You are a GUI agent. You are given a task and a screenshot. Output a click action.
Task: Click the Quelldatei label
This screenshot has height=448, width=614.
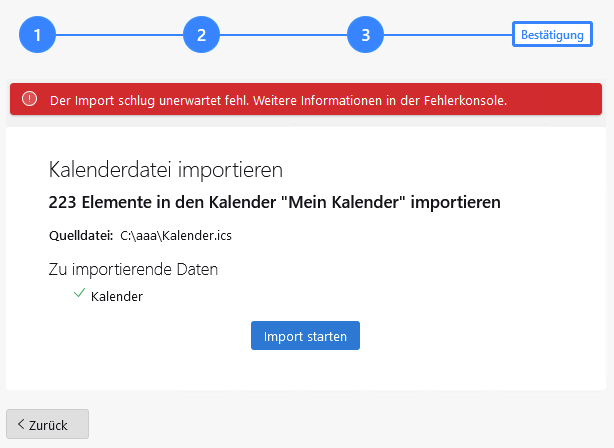pos(80,236)
